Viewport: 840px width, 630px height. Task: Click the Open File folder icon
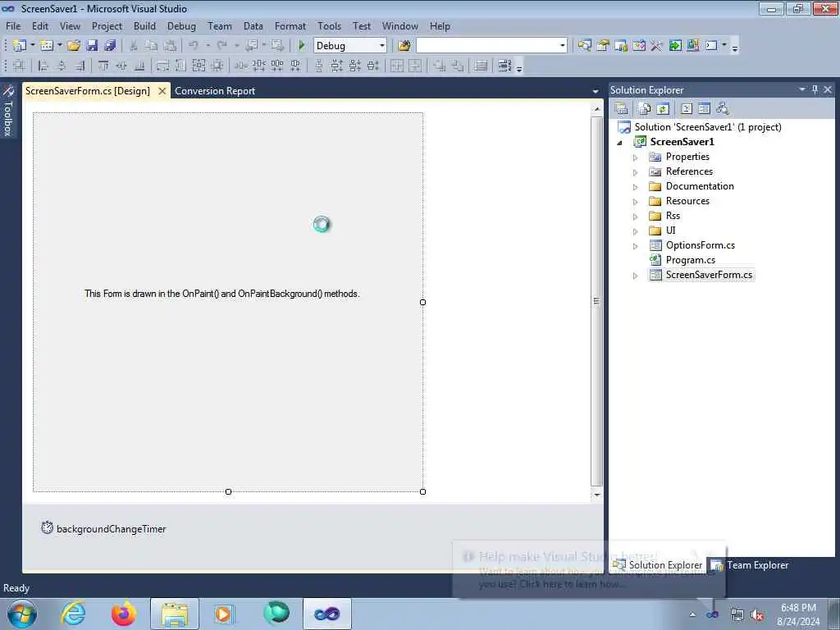point(73,46)
